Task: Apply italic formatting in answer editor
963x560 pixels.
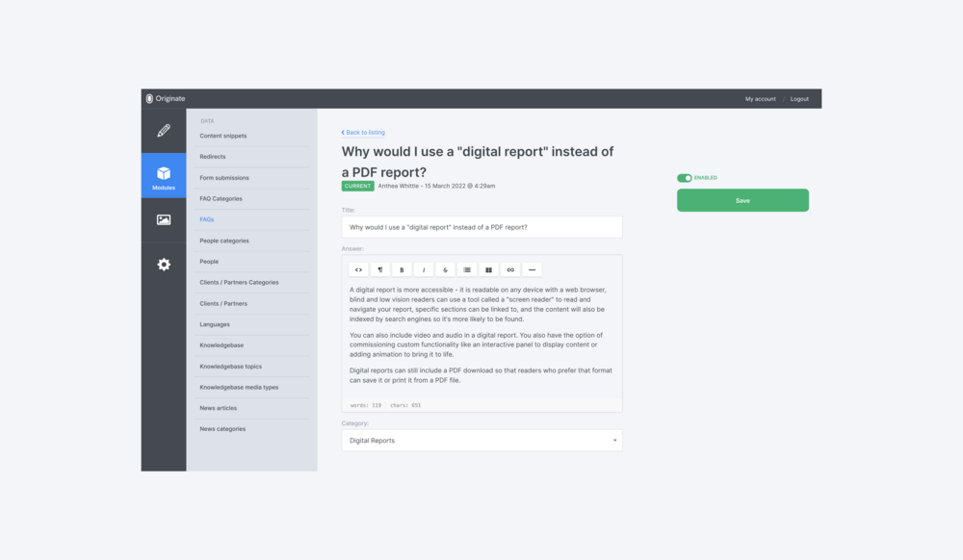Action: pyautogui.click(x=424, y=269)
